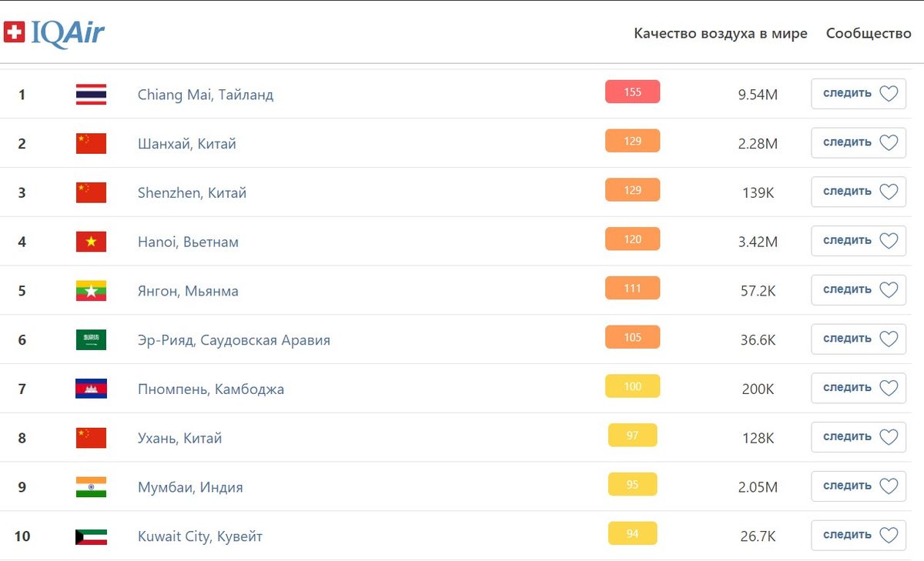Toggle follow heart for Chiang Mai

click(889, 94)
